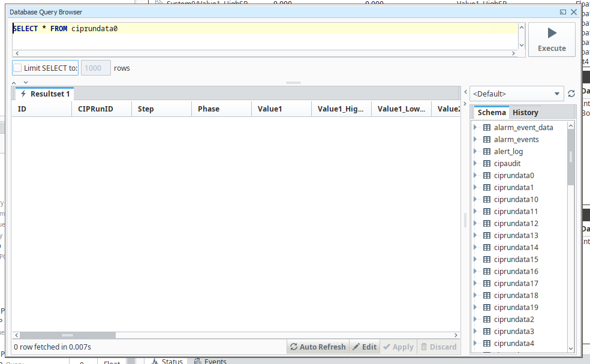
Task: Click into the SQL query editor
Action: point(265,36)
